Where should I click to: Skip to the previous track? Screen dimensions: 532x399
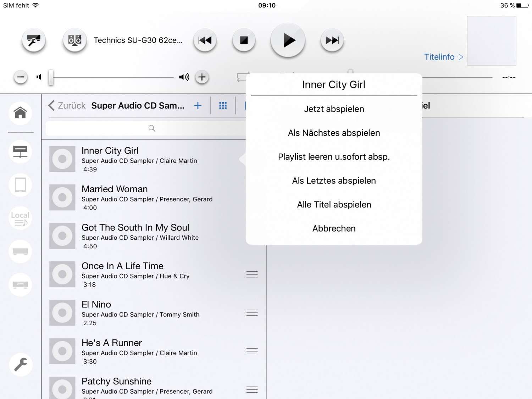point(205,40)
